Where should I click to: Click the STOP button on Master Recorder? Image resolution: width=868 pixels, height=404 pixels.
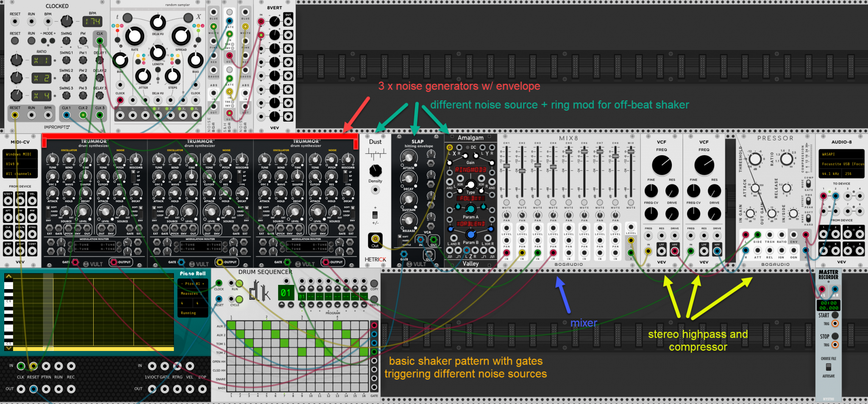(835, 336)
